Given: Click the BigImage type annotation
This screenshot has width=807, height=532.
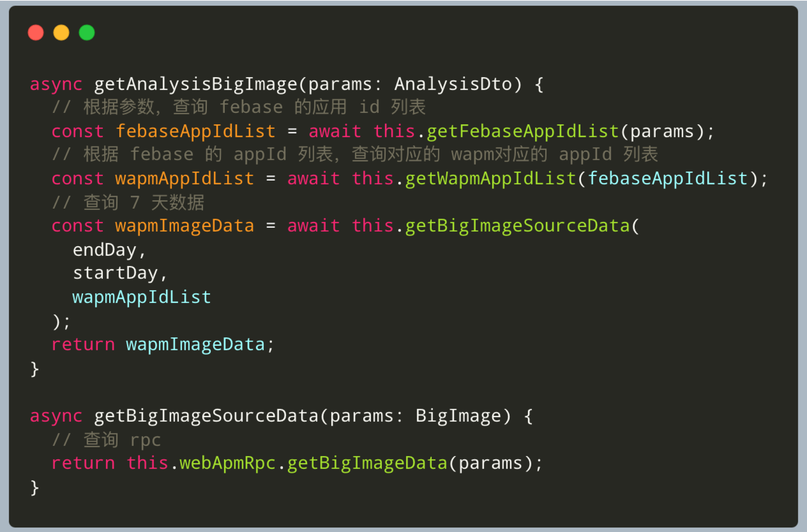Looking at the screenshot, I should pyautogui.click(x=458, y=416).
